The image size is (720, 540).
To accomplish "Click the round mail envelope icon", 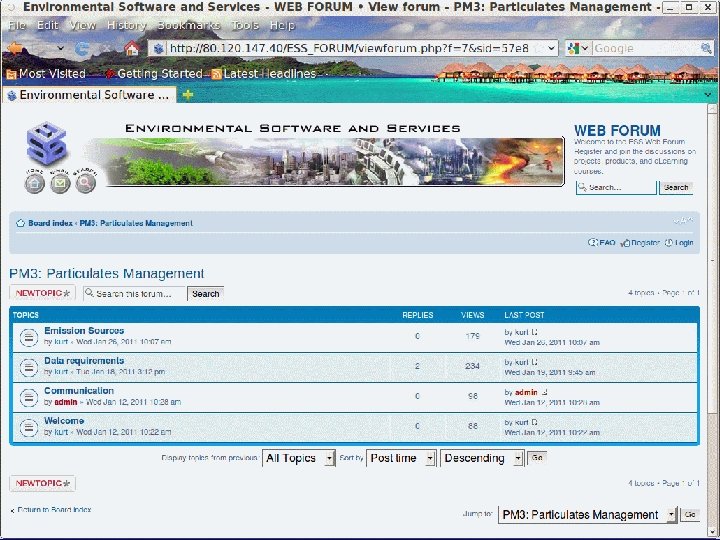I will pyautogui.click(x=60, y=183).
